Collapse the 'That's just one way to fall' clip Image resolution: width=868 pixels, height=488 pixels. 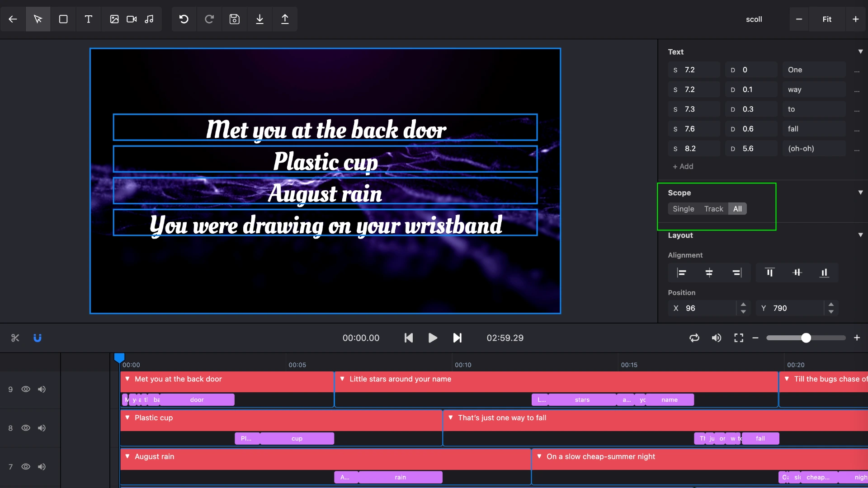451,418
